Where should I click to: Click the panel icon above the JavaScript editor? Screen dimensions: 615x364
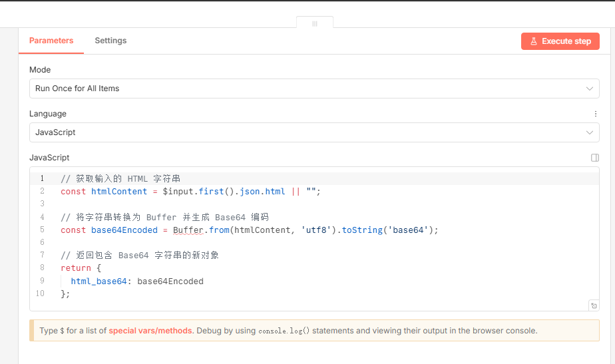tap(594, 158)
